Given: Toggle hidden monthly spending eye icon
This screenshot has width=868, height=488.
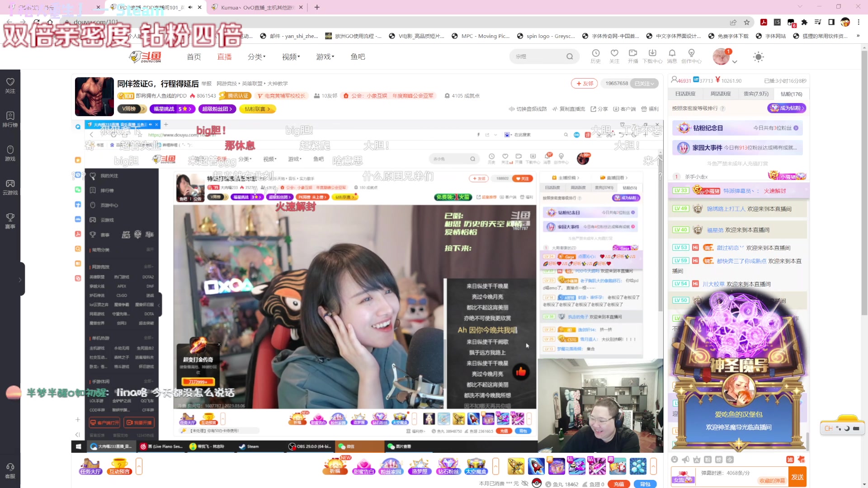Looking at the screenshot, I should point(525,483).
